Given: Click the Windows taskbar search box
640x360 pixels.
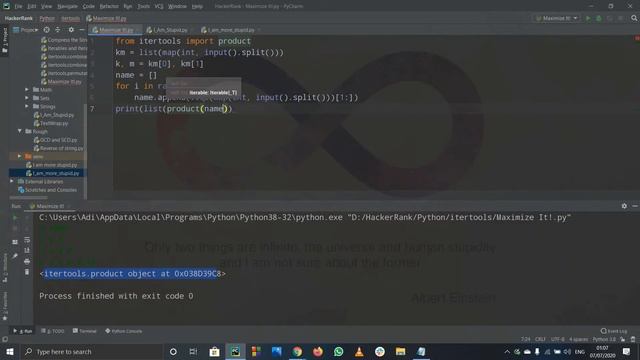Looking at the screenshot, I should point(92,351).
